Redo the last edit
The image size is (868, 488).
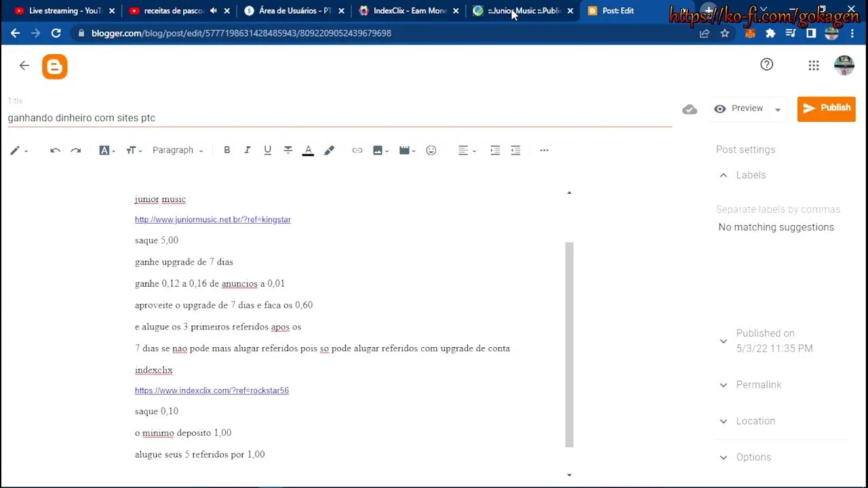76,150
